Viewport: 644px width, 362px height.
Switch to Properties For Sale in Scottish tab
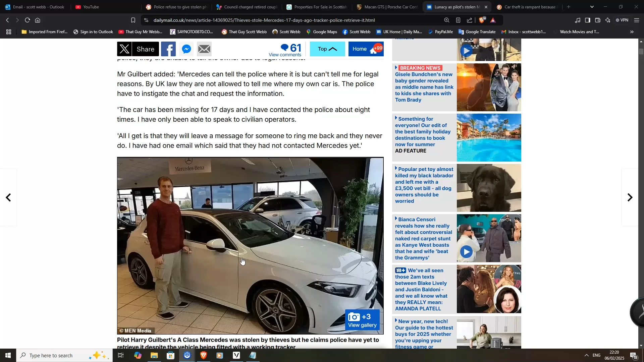tap(317, 7)
